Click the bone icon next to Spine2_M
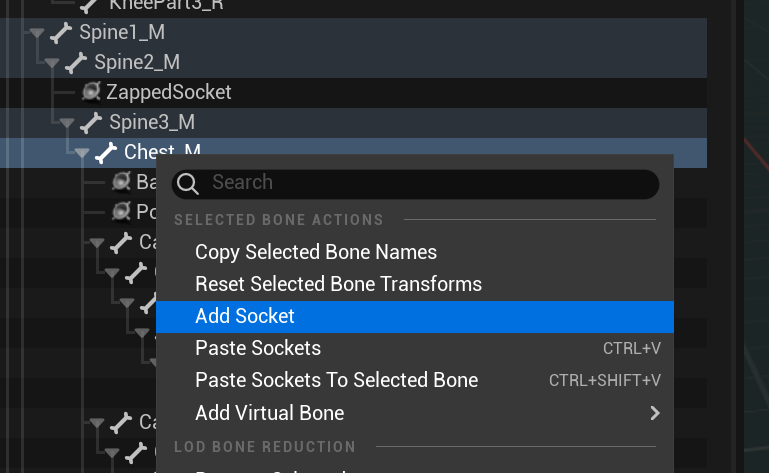The height and width of the screenshot is (473, 769). 76,63
